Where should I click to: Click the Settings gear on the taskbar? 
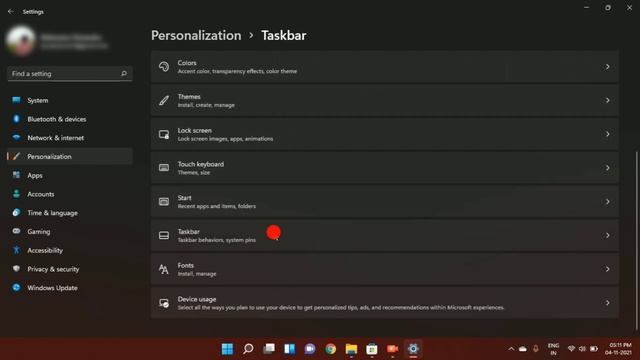point(413,349)
